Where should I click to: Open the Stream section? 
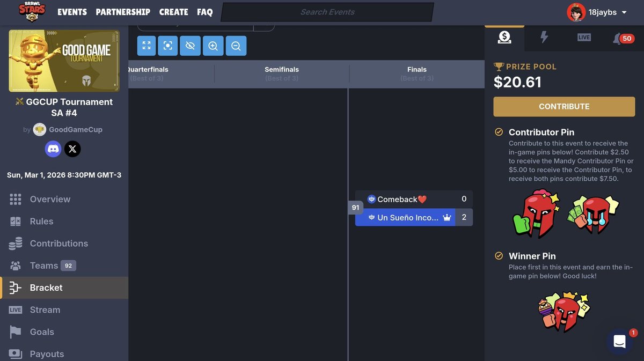click(x=64, y=310)
